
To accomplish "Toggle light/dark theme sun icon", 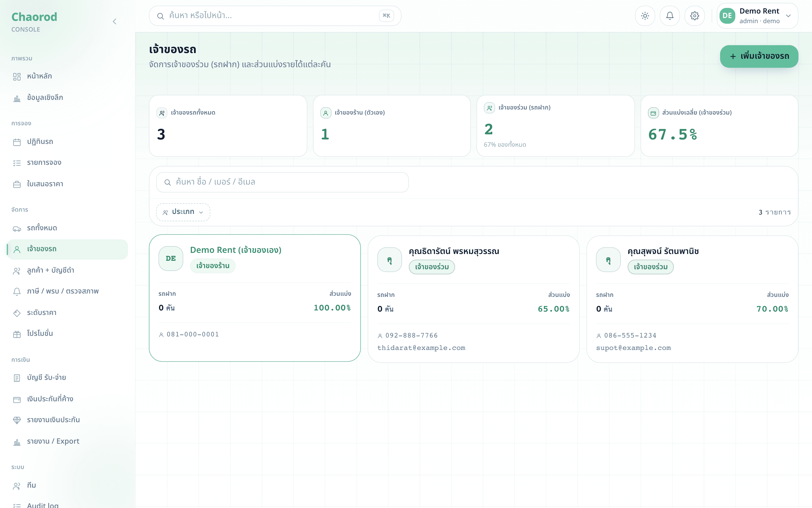I will click(x=645, y=16).
